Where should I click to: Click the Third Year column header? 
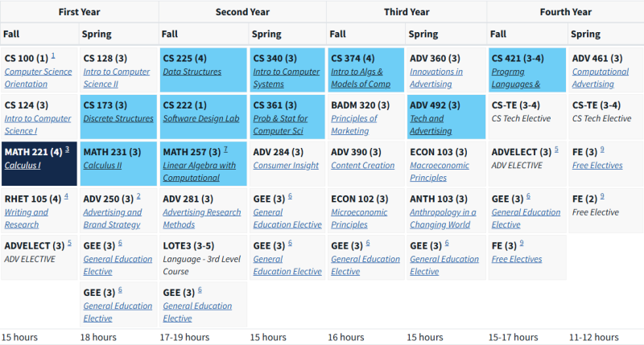click(x=407, y=12)
